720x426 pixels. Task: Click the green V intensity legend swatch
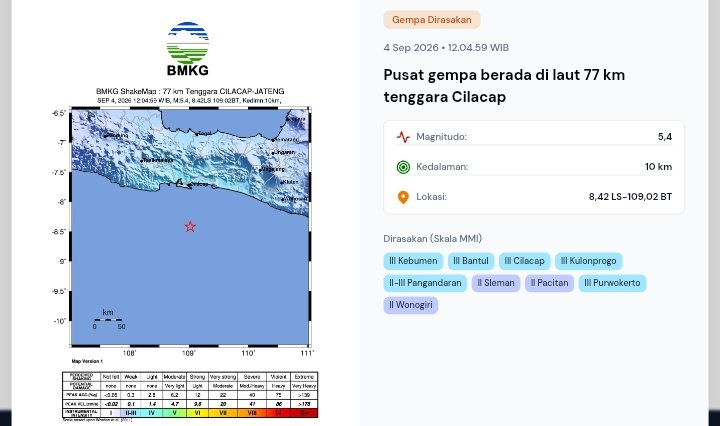coord(174,413)
